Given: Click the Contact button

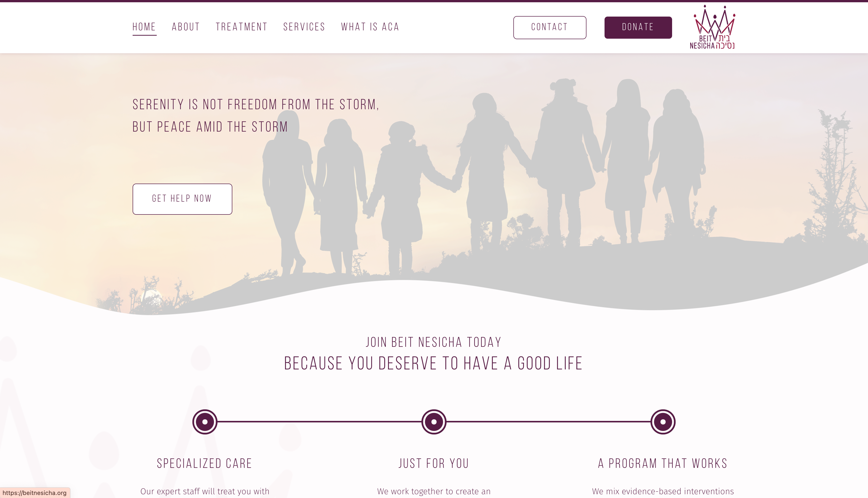Looking at the screenshot, I should pos(550,27).
